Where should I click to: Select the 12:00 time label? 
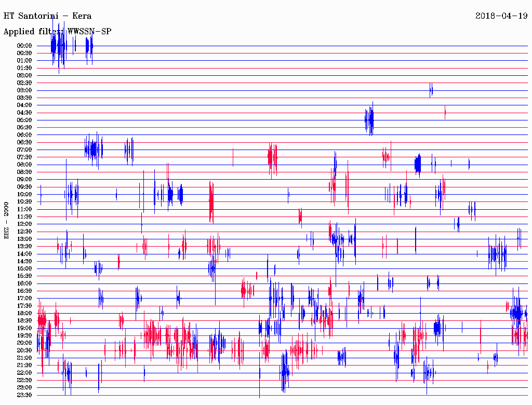24,224
